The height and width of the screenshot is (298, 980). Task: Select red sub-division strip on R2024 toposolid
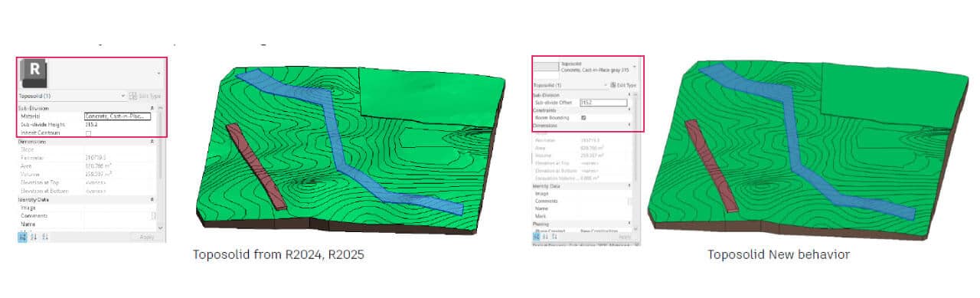click(x=256, y=166)
